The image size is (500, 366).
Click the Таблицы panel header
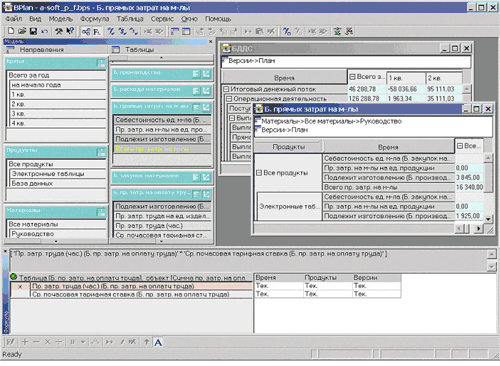pos(162,50)
